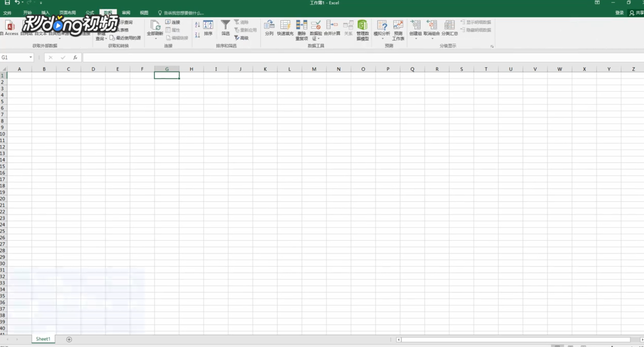Screen dimensions: 644x347
Task: Open the Sort (排序) dialog
Action: click(x=208, y=28)
